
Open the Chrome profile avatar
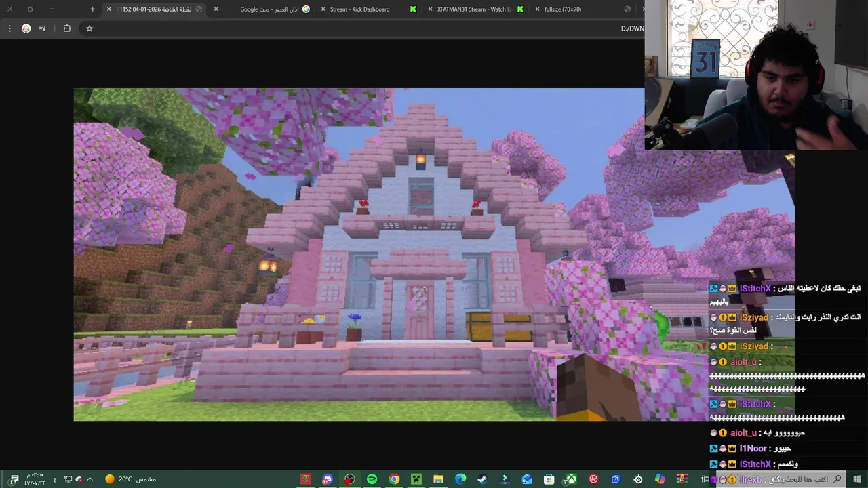pyautogui.click(x=26, y=28)
